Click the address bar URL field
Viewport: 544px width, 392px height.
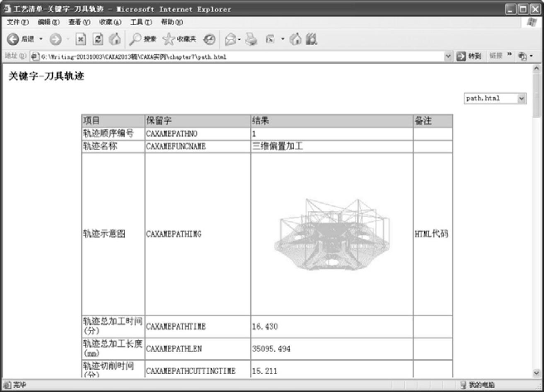coord(240,57)
